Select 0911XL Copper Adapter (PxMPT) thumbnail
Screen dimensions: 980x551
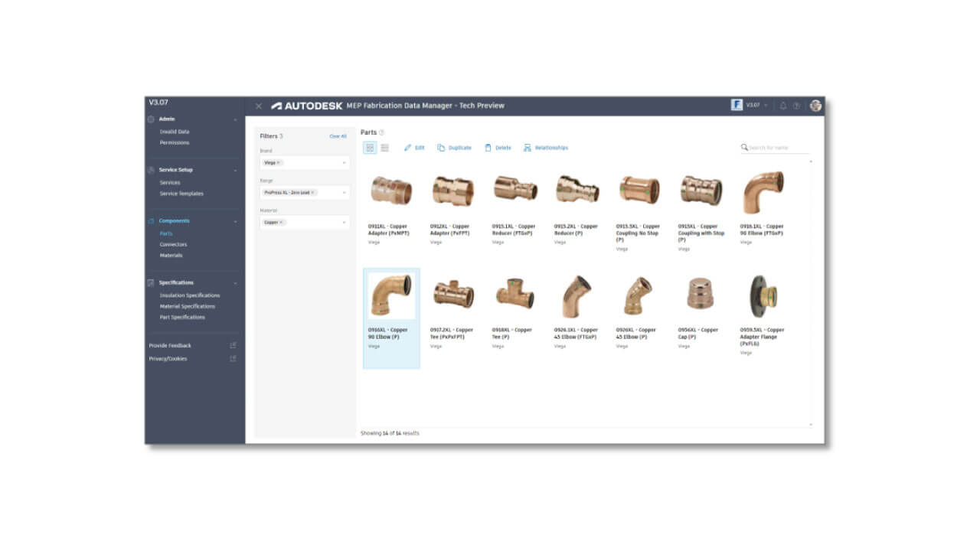point(390,190)
